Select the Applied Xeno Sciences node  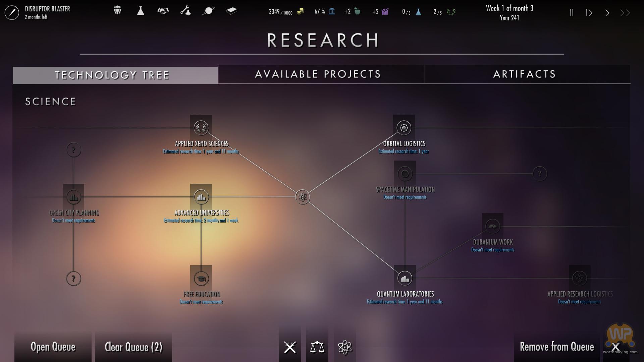(x=201, y=128)
